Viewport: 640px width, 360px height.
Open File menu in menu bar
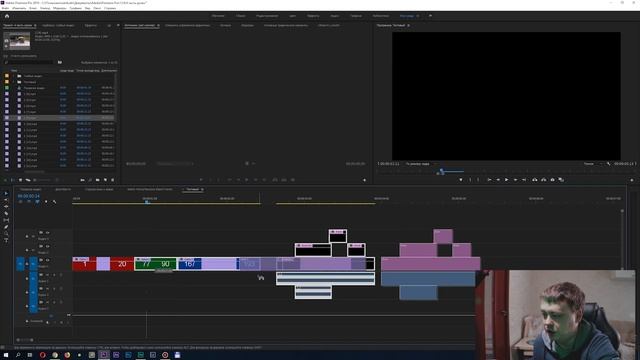[5, 8]
